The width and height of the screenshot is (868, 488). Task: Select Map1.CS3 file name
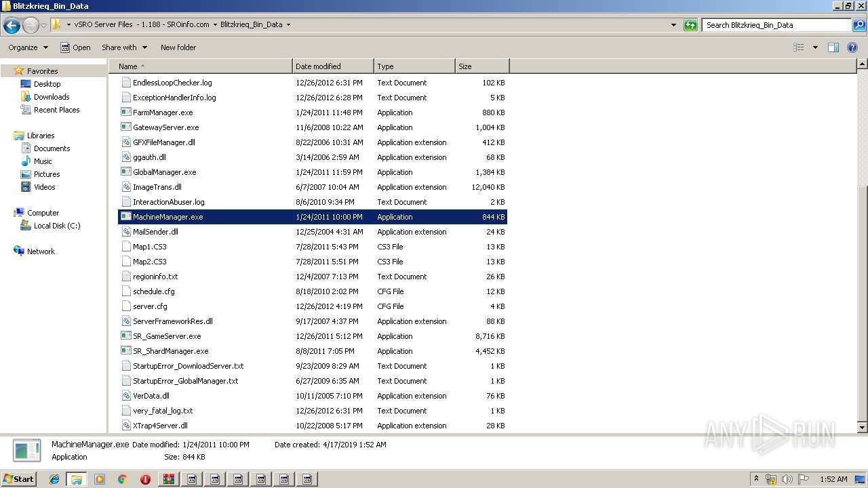pos(150,247)
